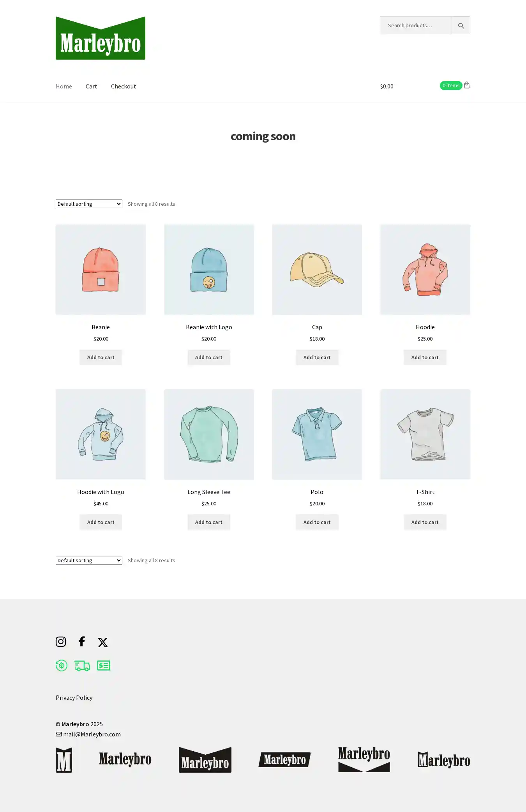Click the green delivery truck icon
The height and width of the screenshot is (812, 526).
(82, 665)
